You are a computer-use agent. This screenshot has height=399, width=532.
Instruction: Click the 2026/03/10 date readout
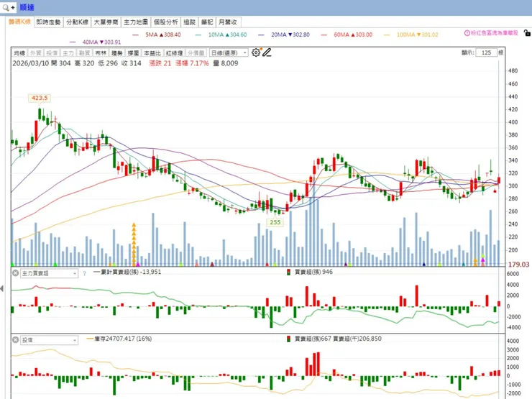(x=31, y=63)
